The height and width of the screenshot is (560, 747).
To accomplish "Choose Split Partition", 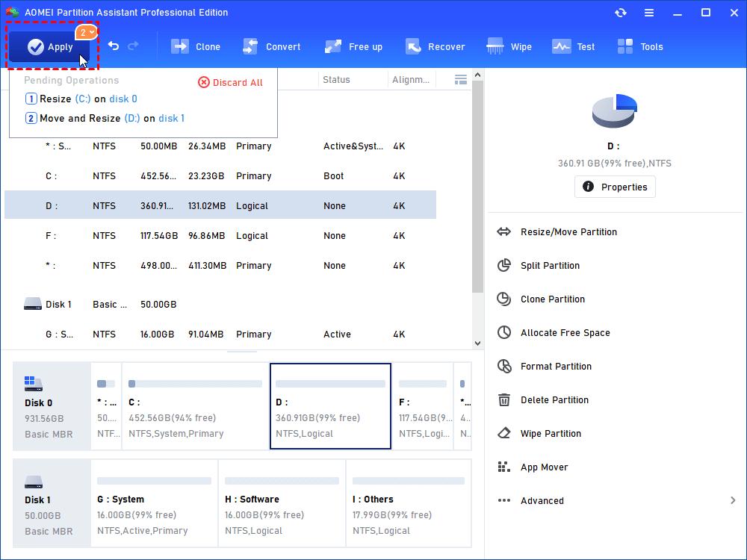I will click(539, 265).
